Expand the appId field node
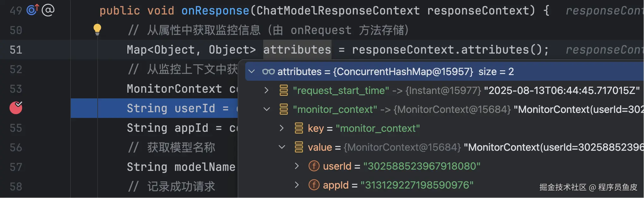 pyautogui.click(x=297, y=185)
